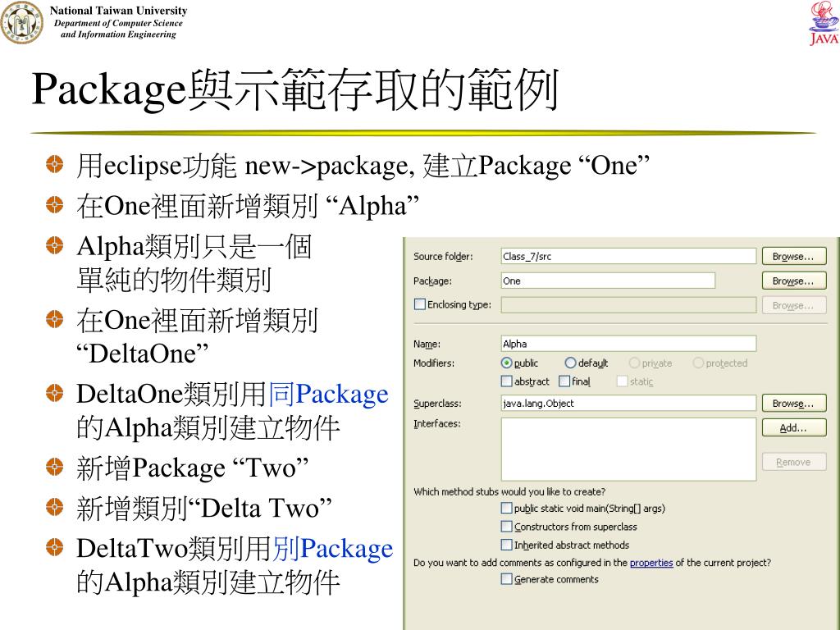
Task: Click the Name field containing Alpha
Action: (x=628, y=344)
